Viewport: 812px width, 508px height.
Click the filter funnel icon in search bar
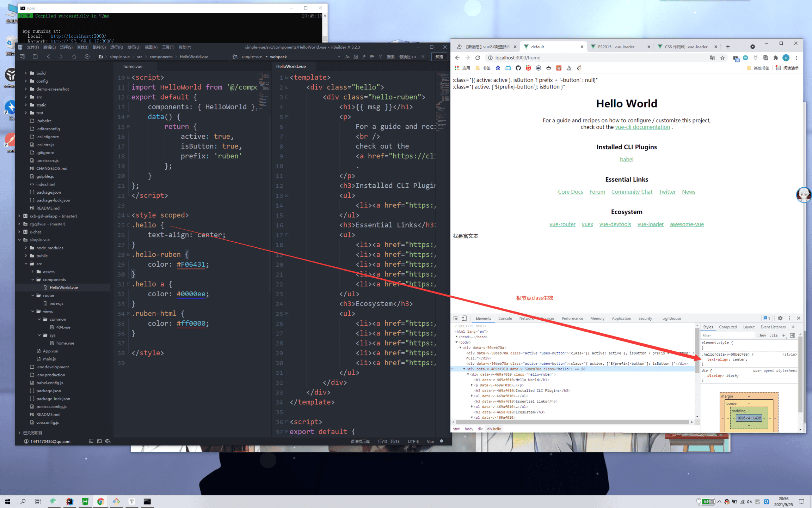[x=381, y=56]
